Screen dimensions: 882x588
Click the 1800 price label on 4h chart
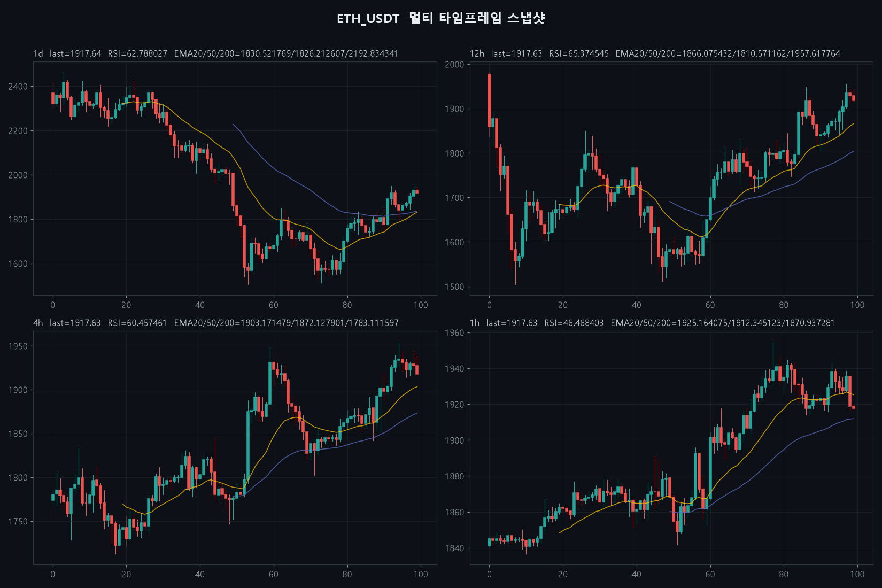coord(18,478)
